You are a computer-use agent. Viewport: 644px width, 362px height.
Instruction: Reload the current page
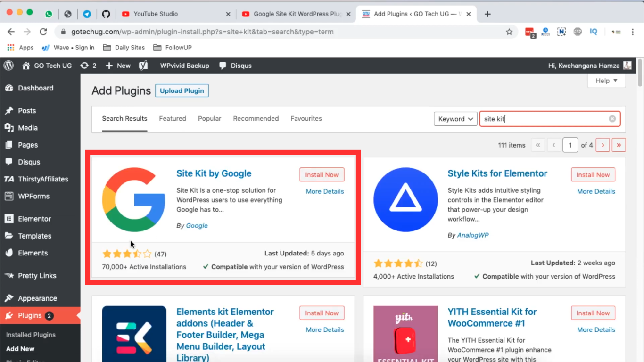click(x=43, y=32)
